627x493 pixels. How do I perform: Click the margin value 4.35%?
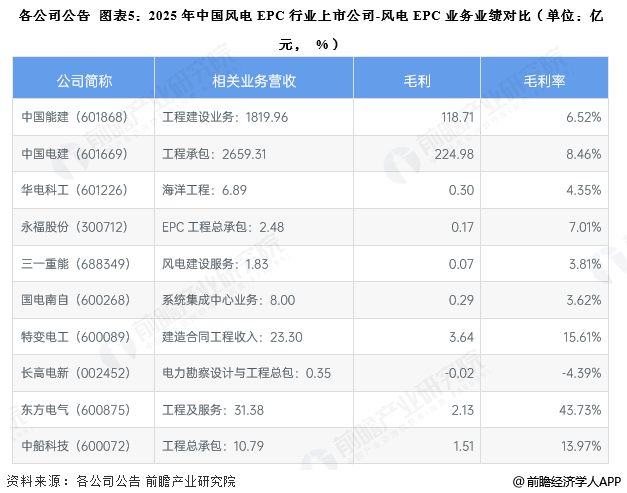pos(583,190)
